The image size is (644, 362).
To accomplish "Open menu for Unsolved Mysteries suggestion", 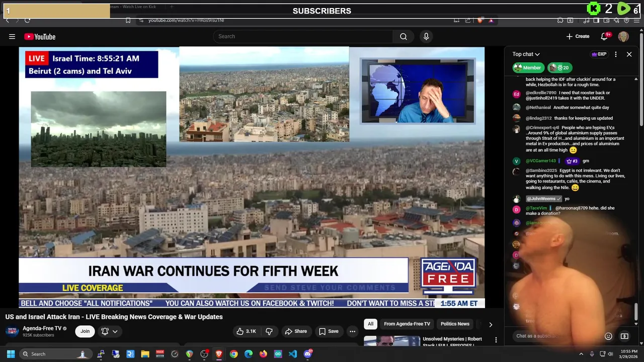I will pyautogui.click(x=496, y=340).
